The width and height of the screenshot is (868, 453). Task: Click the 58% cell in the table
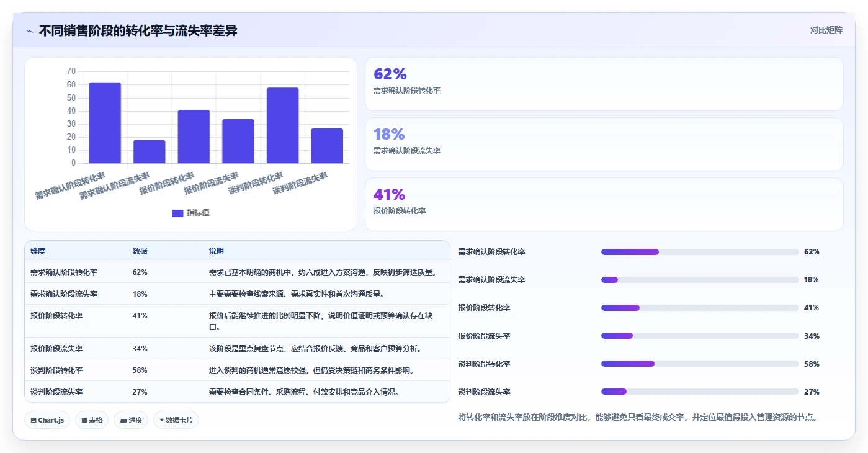click(x=140, y=370)
